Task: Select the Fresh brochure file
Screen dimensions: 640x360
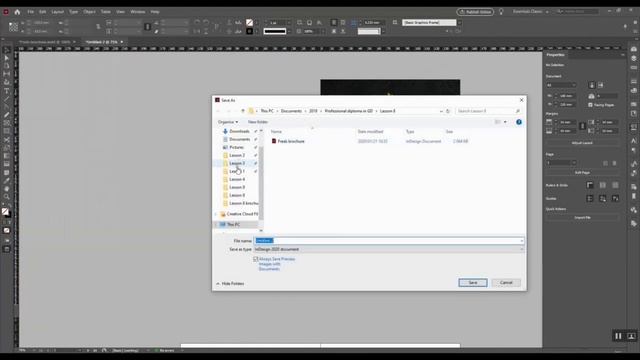Action: (291, 141)
